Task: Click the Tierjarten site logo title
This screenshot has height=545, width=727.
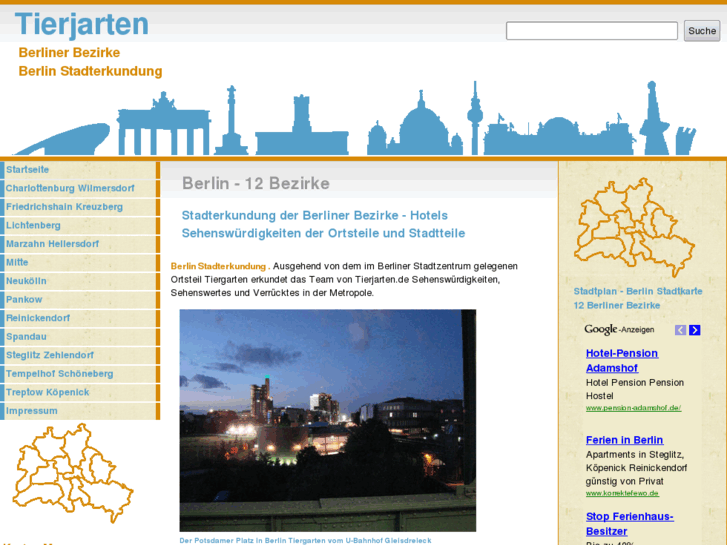Action: point(82,25)
